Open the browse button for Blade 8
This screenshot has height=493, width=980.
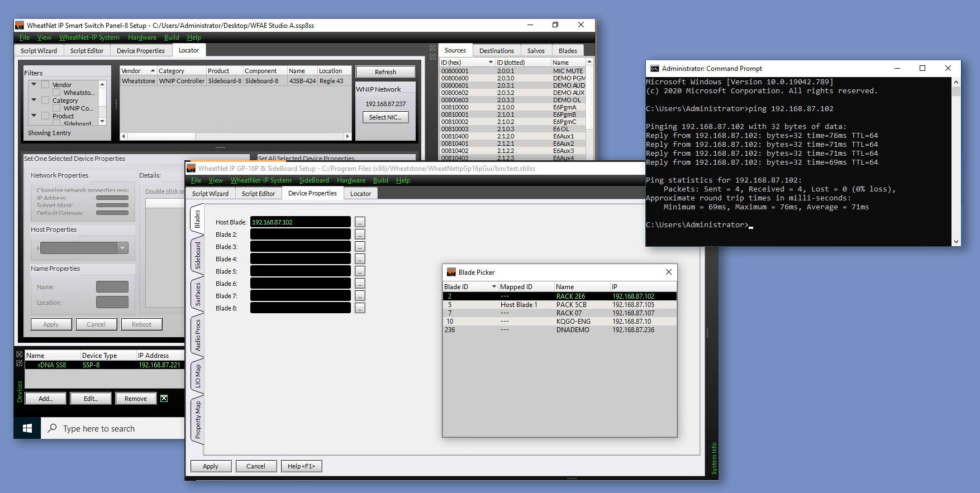click(360, 308)
